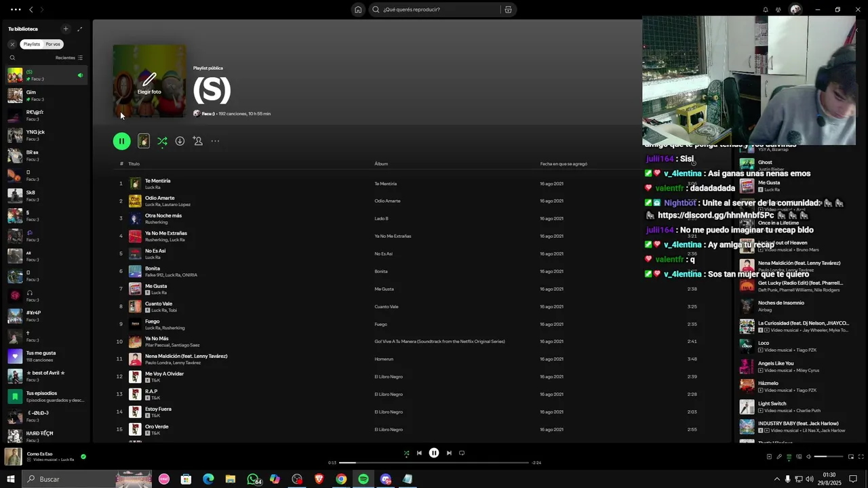Open Brave browser from the taskbar
Image resolution: width=868 pixels, height=488 pixels.
point(319,479)
